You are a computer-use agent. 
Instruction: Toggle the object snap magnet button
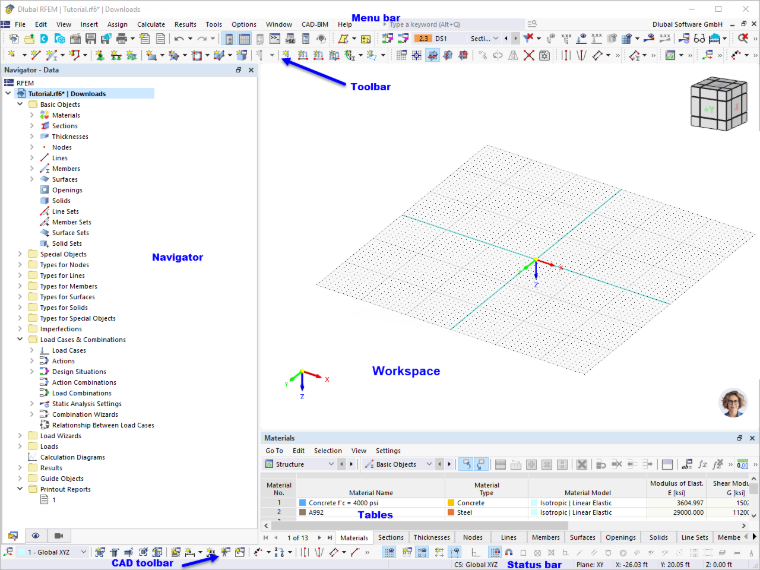click(x=508, y=552)
